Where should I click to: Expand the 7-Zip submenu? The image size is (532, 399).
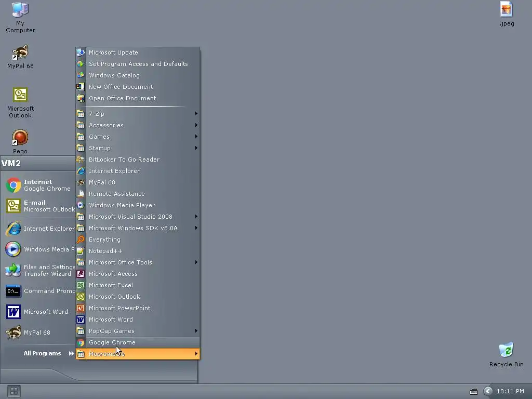point(137,114)
